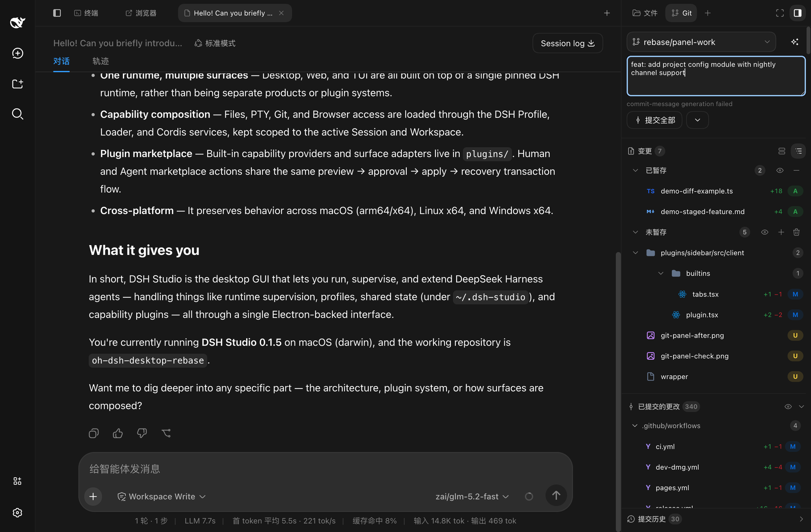
Task: Open commit options dropdown arrow
Action: tap(697, 120)
